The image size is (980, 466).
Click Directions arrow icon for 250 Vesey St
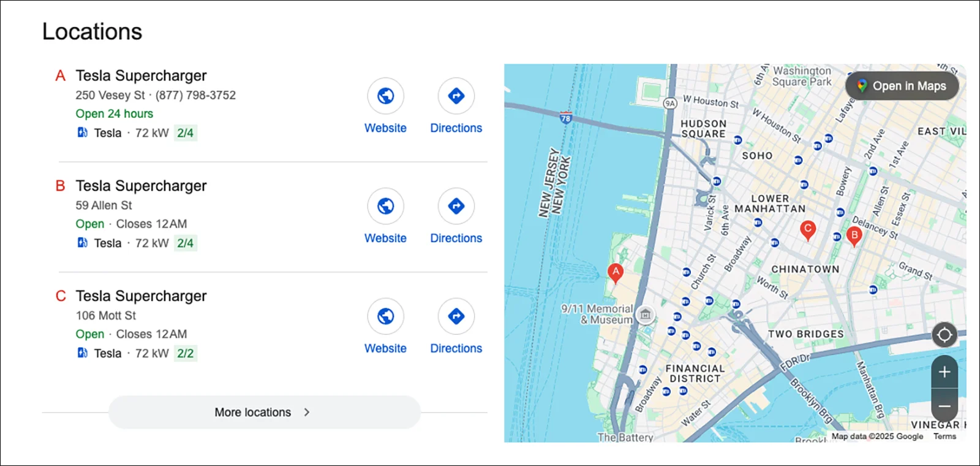click(456, 96)
